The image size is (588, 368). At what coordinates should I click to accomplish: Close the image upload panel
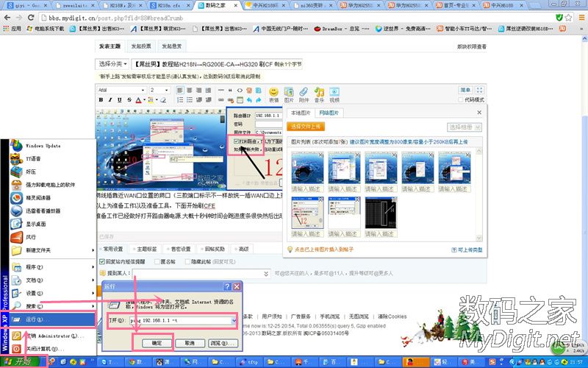[x=479, y=113]
